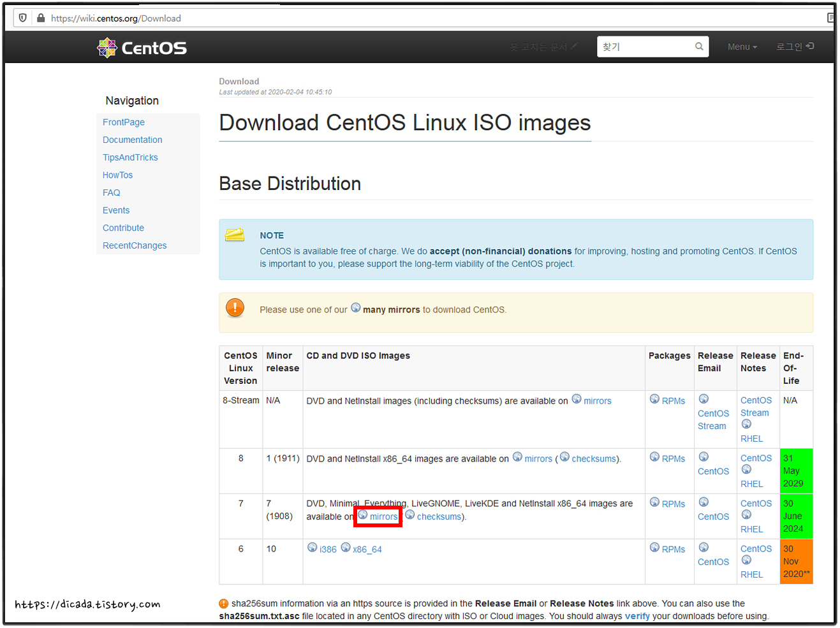Open mirrors link in 8-Stream row
Image resolution: width=840 pixels, height=628 pixels.
point(598,401)
